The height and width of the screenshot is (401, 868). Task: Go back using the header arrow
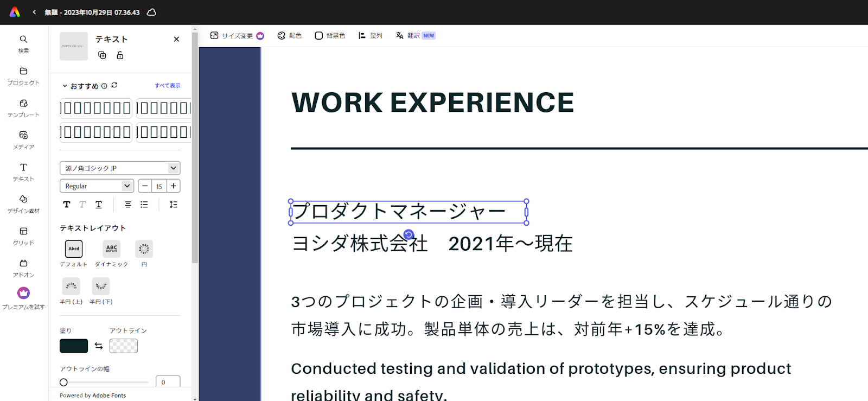coord(34,12)
